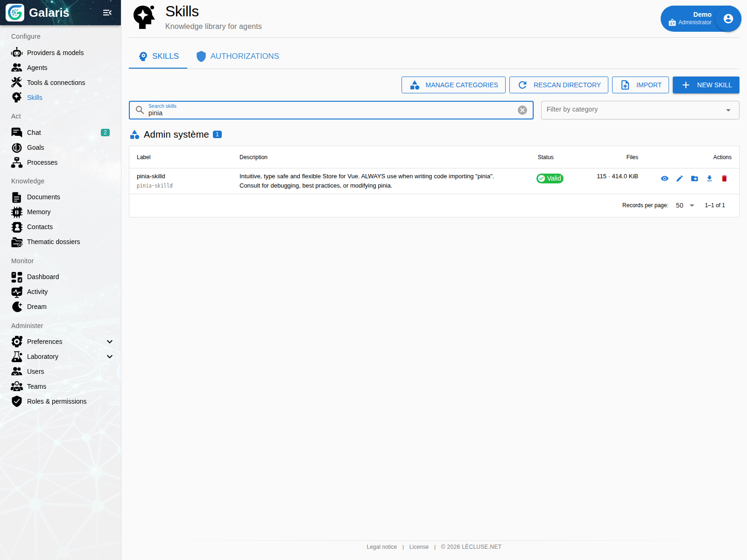Click the pinia-skilld description text
The height and width of the screenshot is (560, 747).
[x=367, y=181]
